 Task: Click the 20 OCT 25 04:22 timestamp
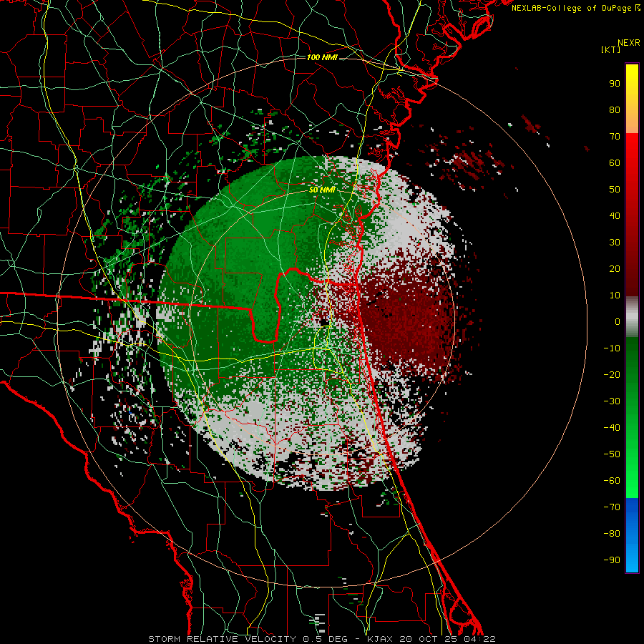pos(448,639)
